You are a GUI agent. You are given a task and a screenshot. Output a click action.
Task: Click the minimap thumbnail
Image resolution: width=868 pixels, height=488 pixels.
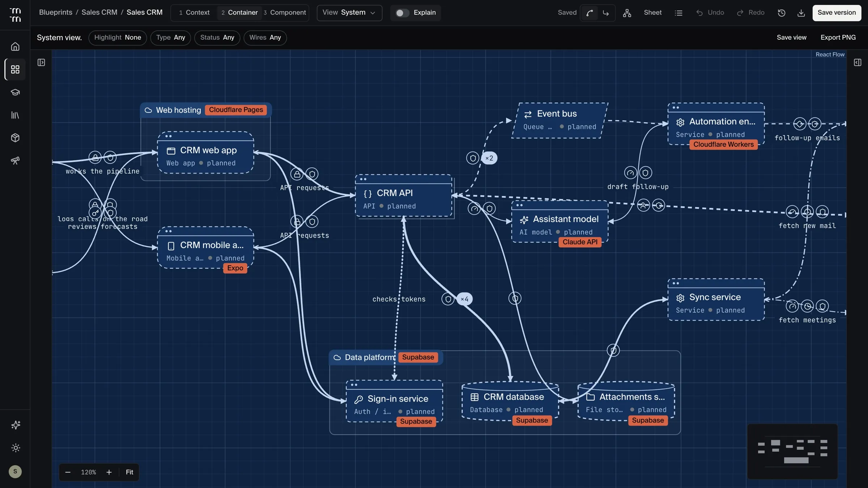click(792, 451)
